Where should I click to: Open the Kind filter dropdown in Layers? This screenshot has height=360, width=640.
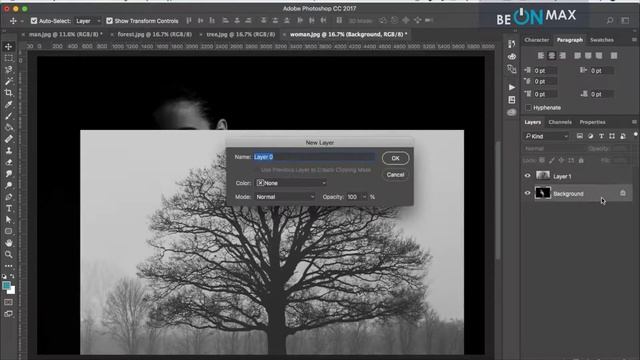click(547, 136)
